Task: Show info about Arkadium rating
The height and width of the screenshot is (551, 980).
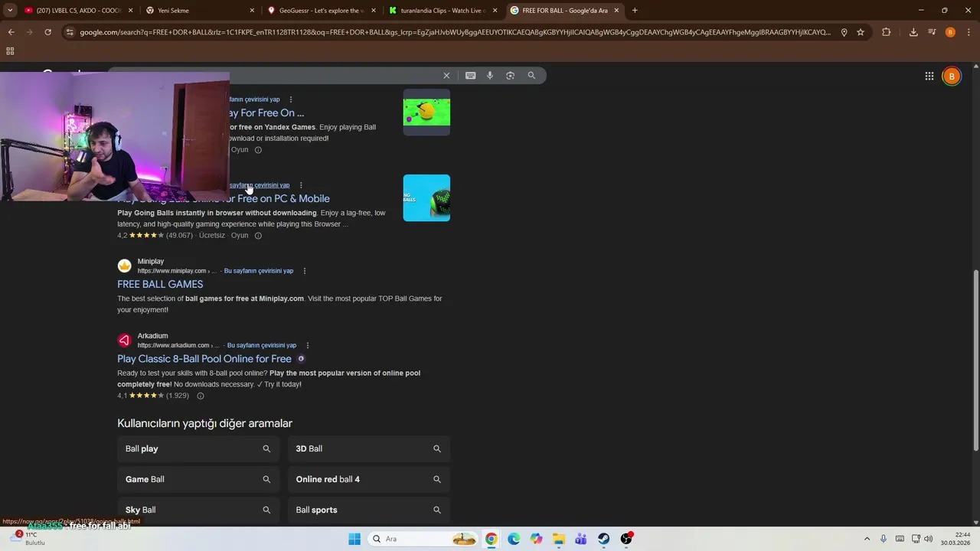Action: pyautogui.click(x=201, y=396)
